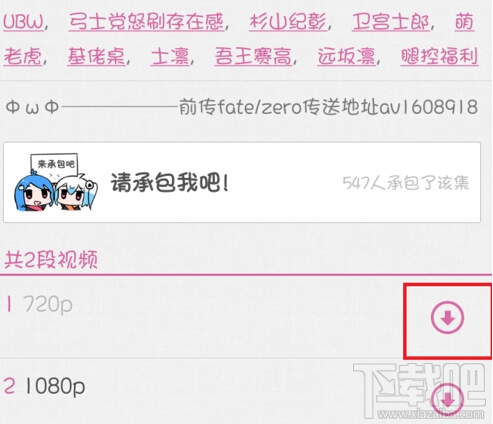
Task: View the 547人承包了该集 sponsor count
Action: 406,183
